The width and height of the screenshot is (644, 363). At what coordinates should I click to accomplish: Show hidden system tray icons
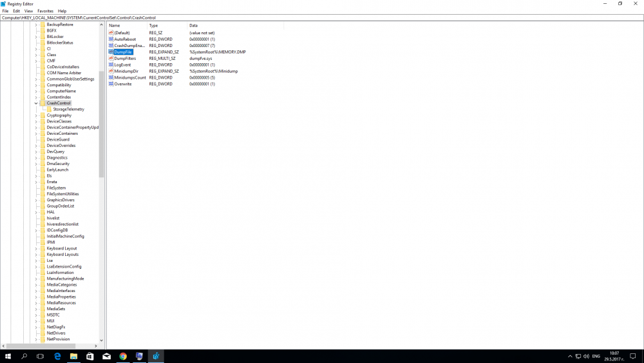pyautogui.click(x=570, y=357)
